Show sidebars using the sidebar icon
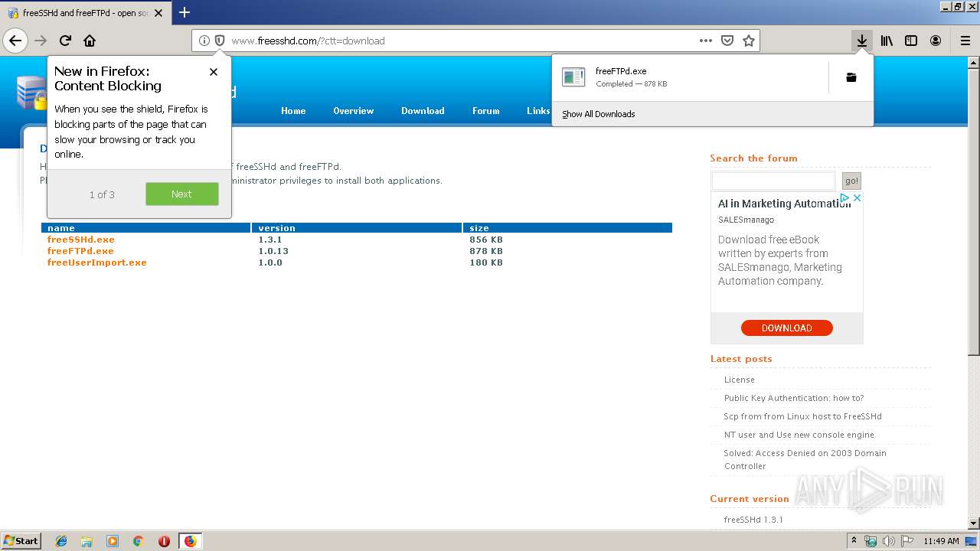 coord(911,41)
